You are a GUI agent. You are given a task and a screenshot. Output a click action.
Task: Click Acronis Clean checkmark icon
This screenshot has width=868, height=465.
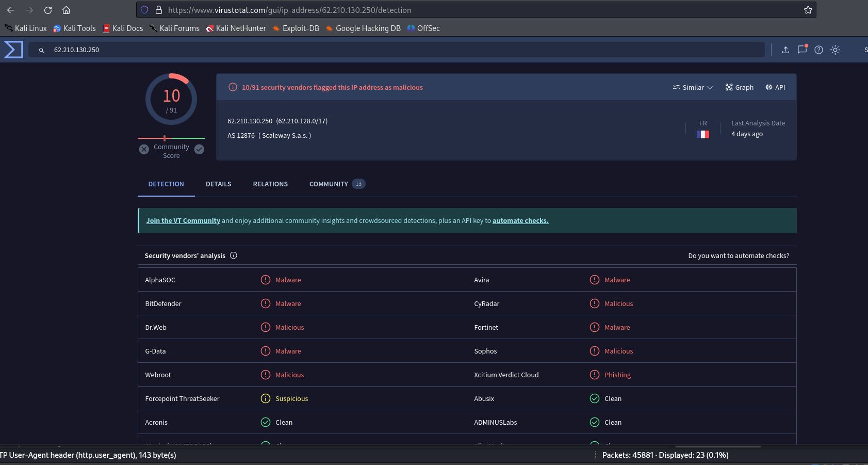tap(266, 422)
